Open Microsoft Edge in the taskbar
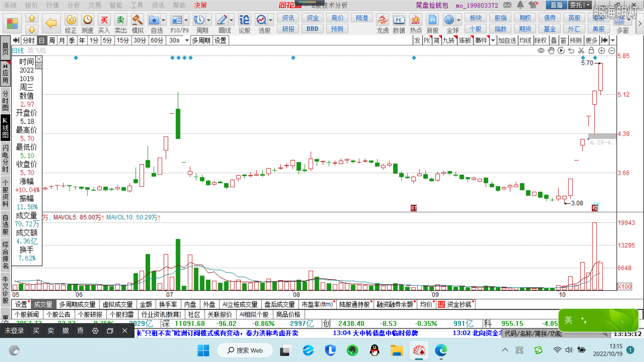The image size is (644, 362). coord(441,351)
